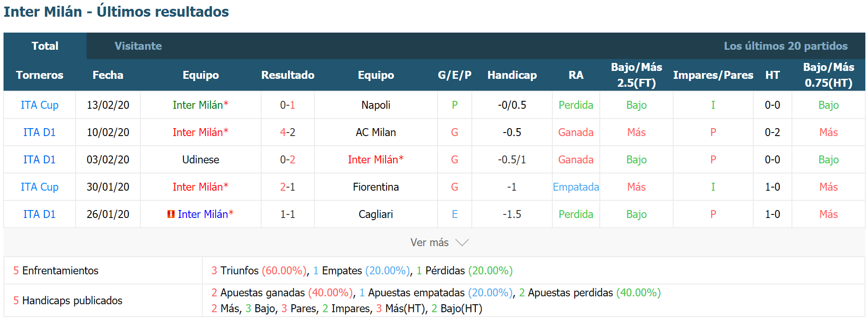Click the red card icon beside Inter Milán
This screenshot has width=868, height=321.
tap(171, 214)
